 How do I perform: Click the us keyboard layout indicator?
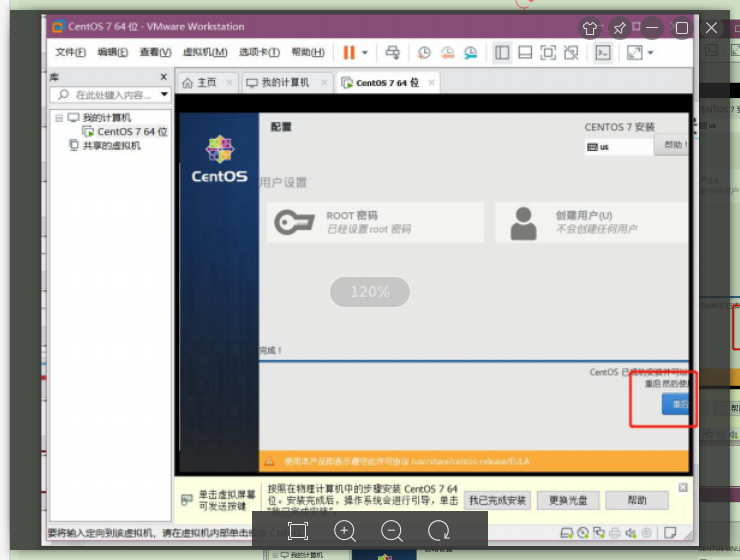click(618, 147)
